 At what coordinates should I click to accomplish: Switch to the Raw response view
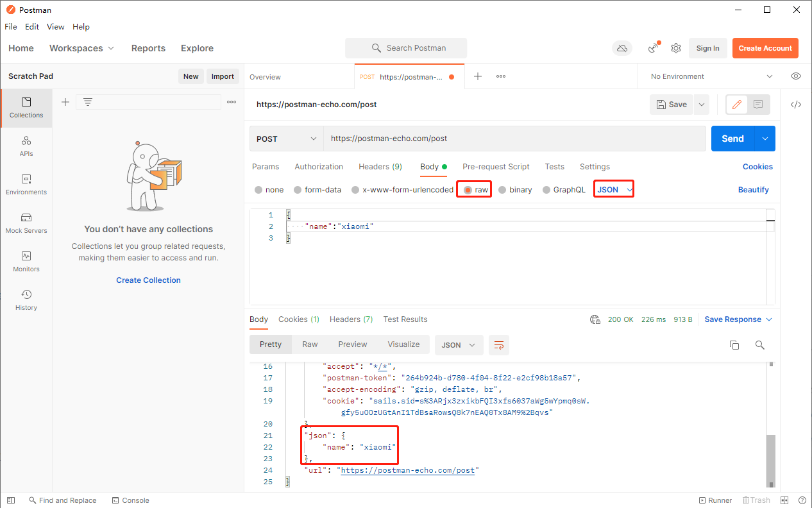tap(310, 344)
